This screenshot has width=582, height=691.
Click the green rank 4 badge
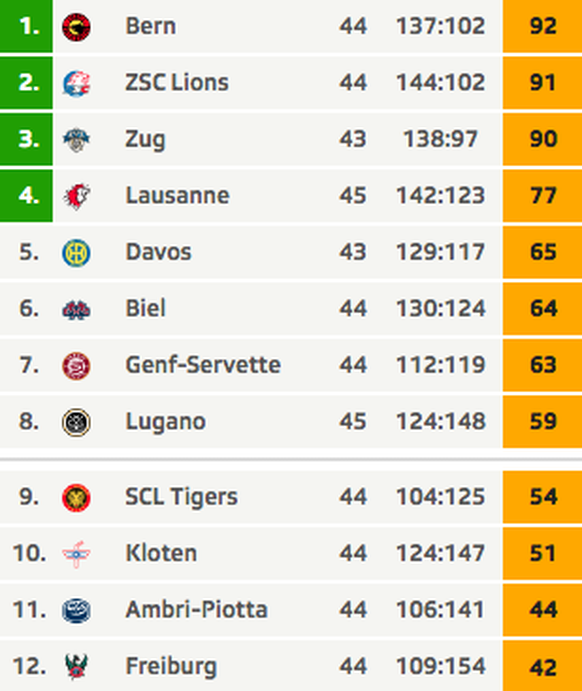point(26,195)
